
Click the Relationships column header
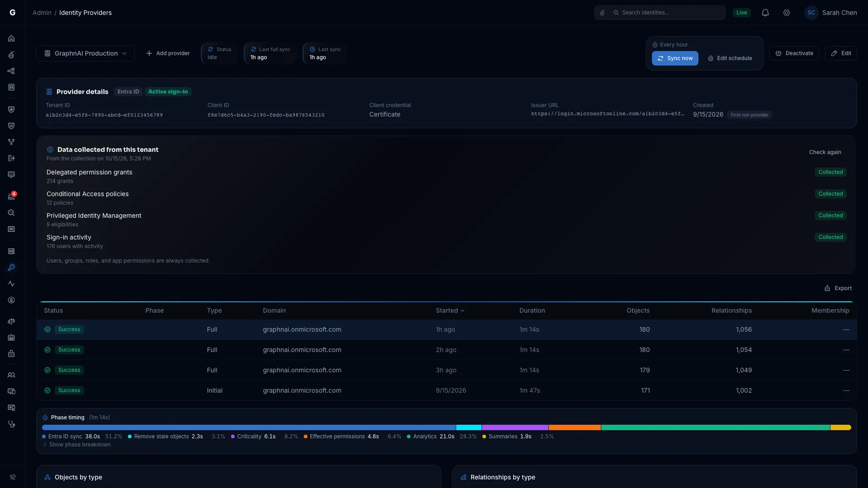click(x=731, y=310)
